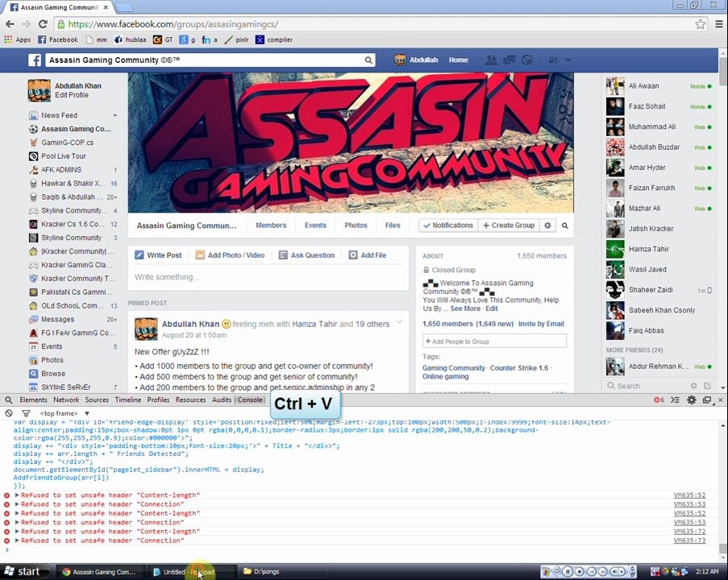728x580 pixels.
Task: Click the Facebook logo in the blue bar
Action: (35, 60)
